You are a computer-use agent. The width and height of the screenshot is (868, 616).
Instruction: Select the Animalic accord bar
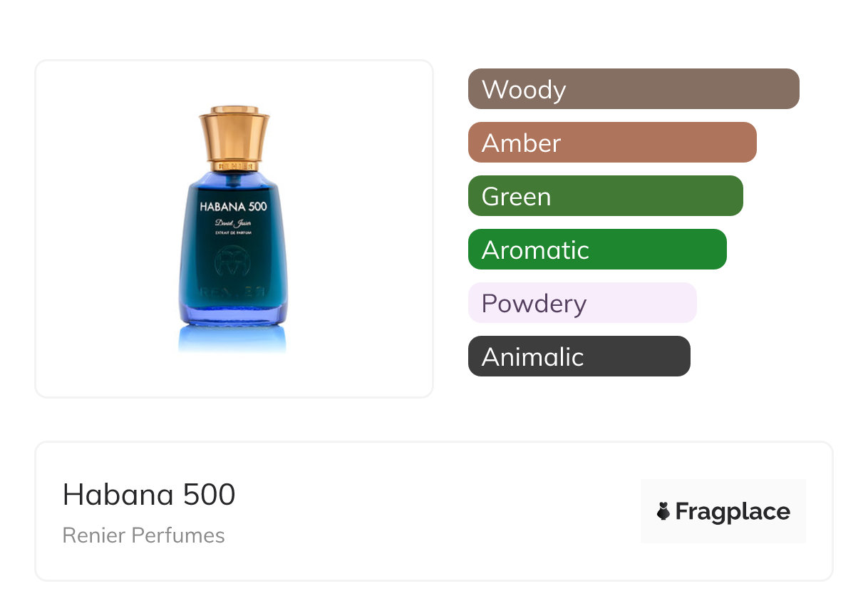tap(579, 356)
